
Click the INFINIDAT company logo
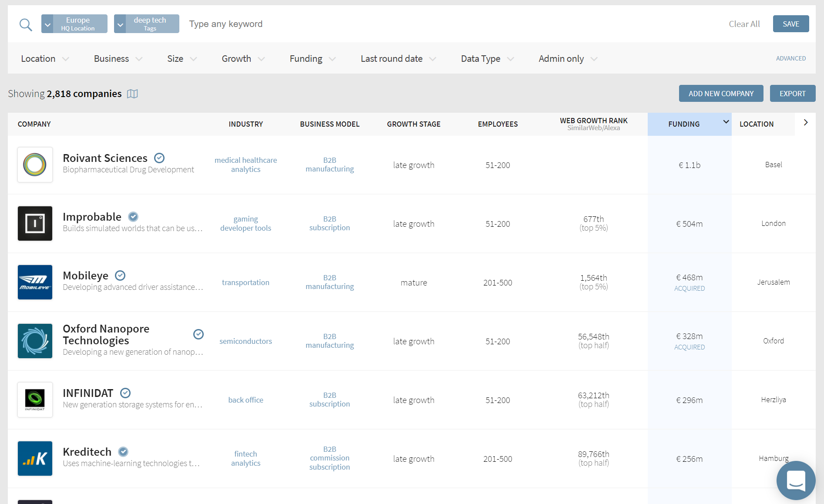[x=35, y=400]
